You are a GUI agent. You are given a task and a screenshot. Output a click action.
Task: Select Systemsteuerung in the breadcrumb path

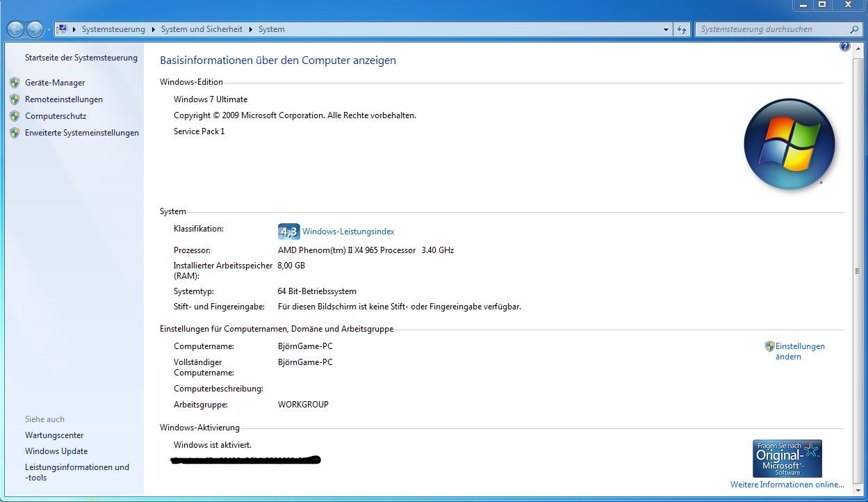113,29
